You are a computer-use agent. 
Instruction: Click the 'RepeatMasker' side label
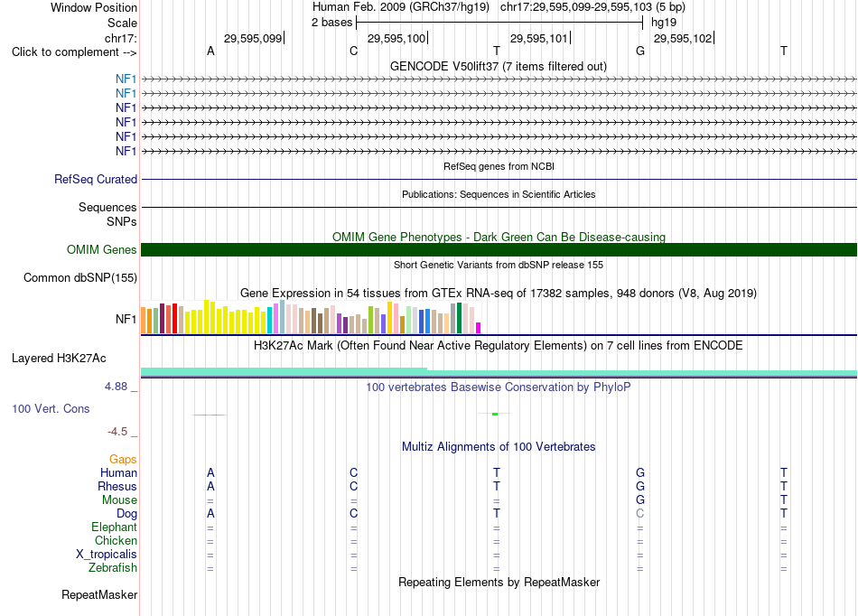(99, 594)
